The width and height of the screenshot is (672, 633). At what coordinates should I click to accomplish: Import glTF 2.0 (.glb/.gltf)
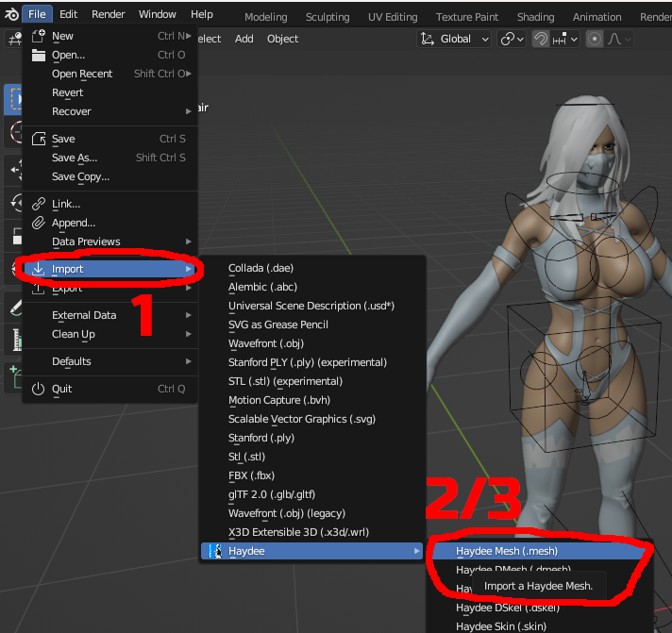(x=312, y=494)
